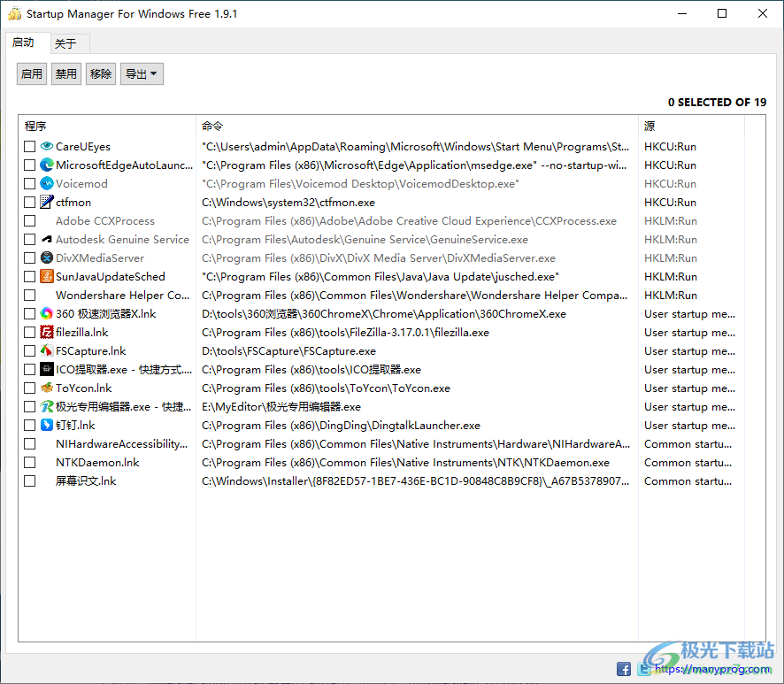
Task: Check the MicrosoftEdgeAutoLaunch checkbox
Action: click(x=30, y=165)
